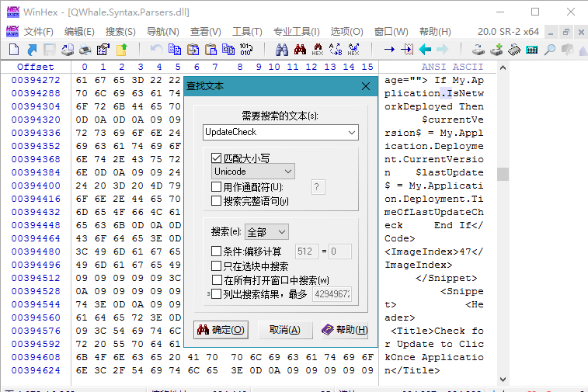Click the 确定(O) button
The image size is (588, 392).
221,330
